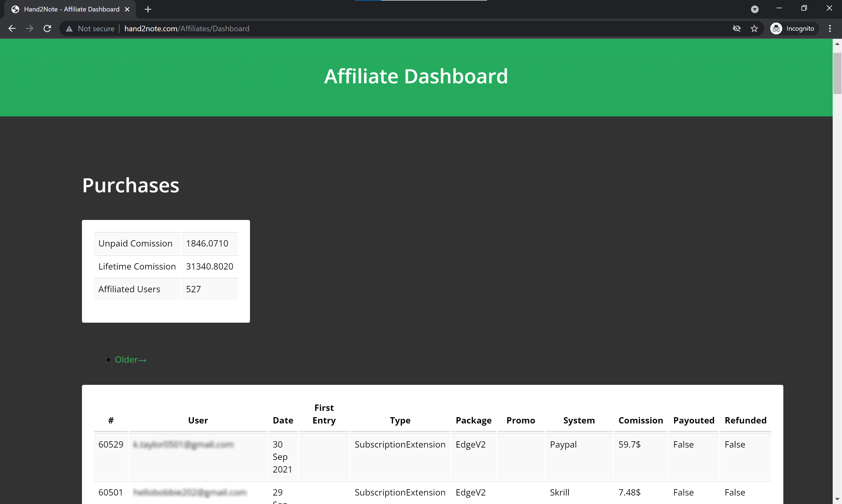
Task: Click the third-party cookies blocked eye icon
Action: [736, 28]
